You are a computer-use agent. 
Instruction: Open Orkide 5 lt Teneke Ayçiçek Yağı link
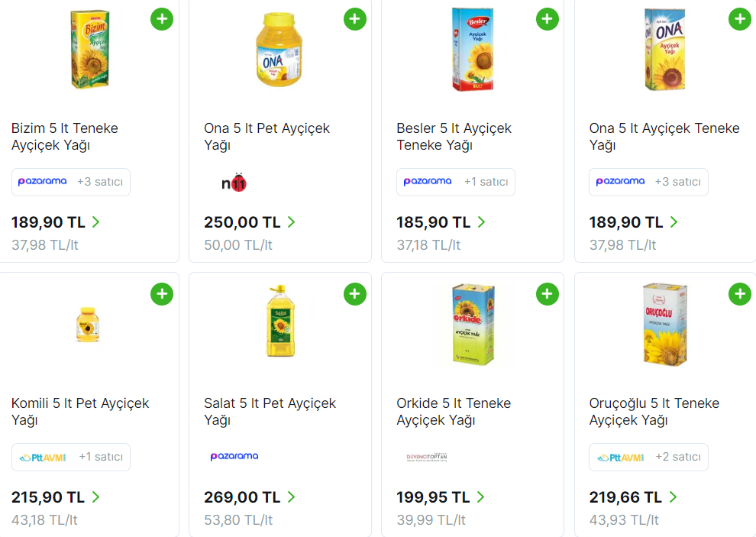pyautogui.click(x=454, y=411)
